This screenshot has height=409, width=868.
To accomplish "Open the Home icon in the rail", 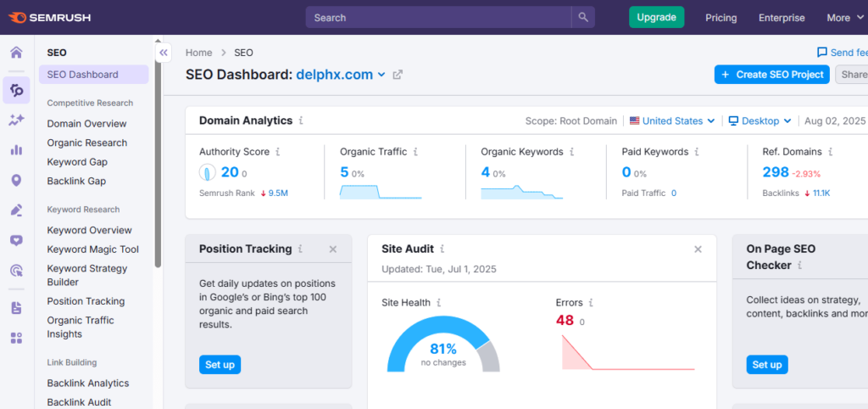I will (x=17, y=53).
